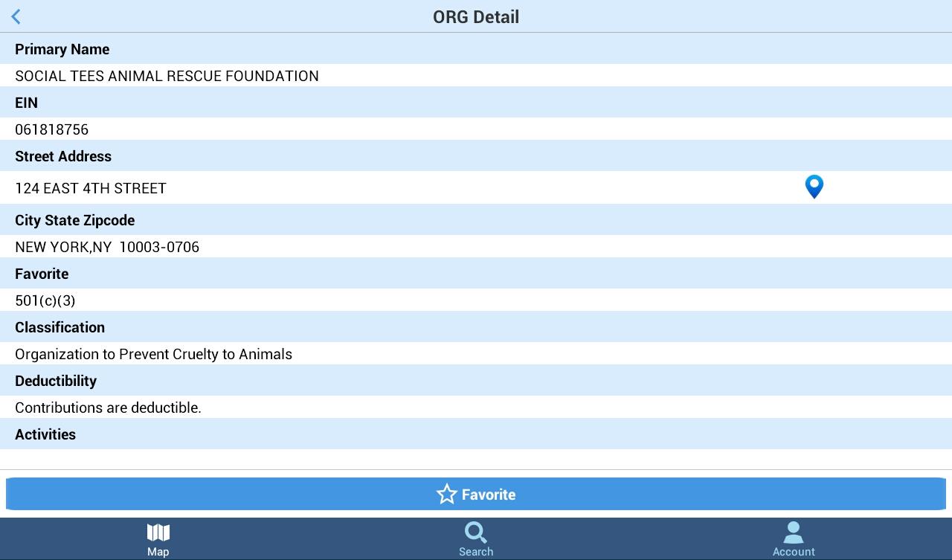Select the Activities heading

[x=45, y=434]
